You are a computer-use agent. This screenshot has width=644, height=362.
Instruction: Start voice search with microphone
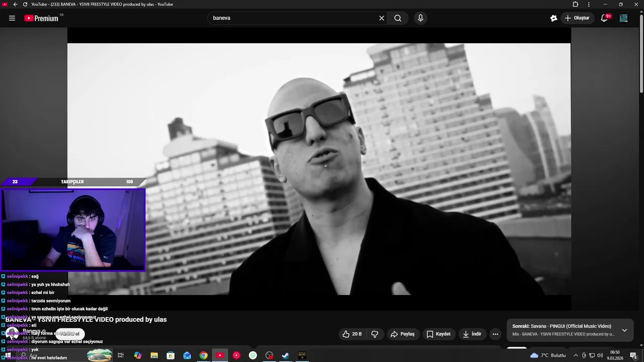(x=421, y=18)
